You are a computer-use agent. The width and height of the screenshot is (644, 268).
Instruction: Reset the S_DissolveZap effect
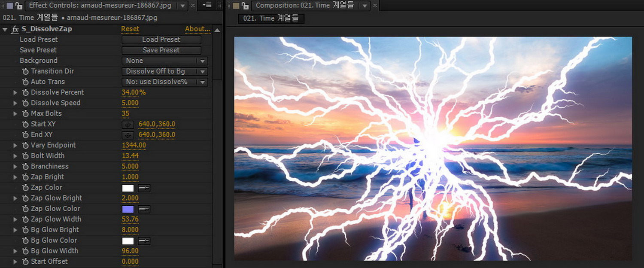(x=130, y=29)
